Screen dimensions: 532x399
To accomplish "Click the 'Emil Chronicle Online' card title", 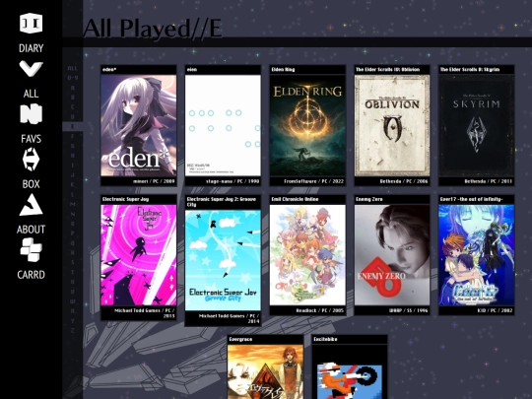I will pos(295,199).
